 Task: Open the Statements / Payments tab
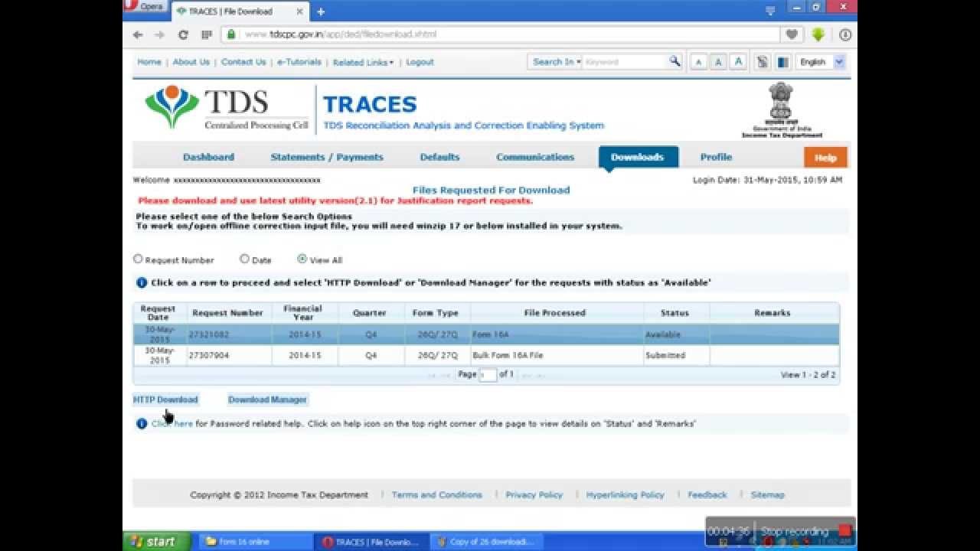click(x=327, y=157)
